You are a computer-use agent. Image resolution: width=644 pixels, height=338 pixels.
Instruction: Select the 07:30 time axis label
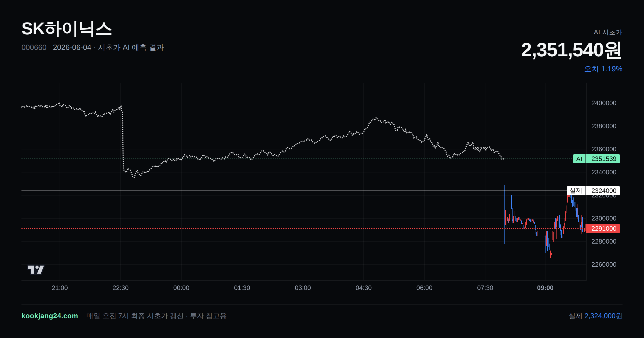pyautogui.click(x=485, y=288)
